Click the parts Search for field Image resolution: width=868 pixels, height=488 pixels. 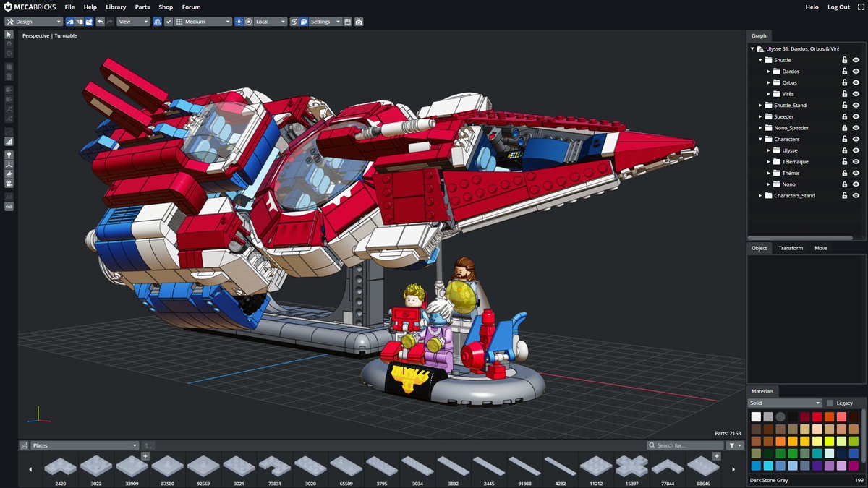685,445
